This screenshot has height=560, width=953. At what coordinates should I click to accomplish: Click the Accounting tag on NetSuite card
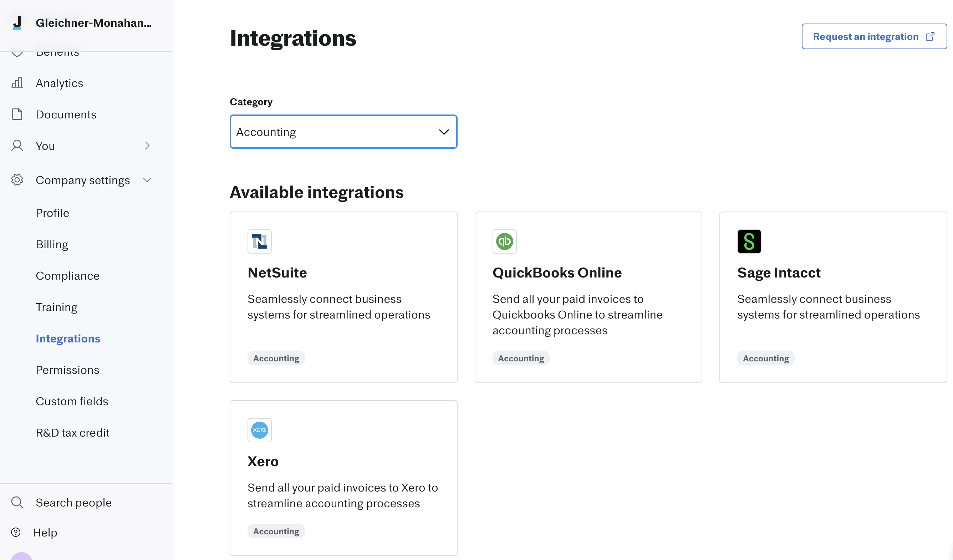276,358
